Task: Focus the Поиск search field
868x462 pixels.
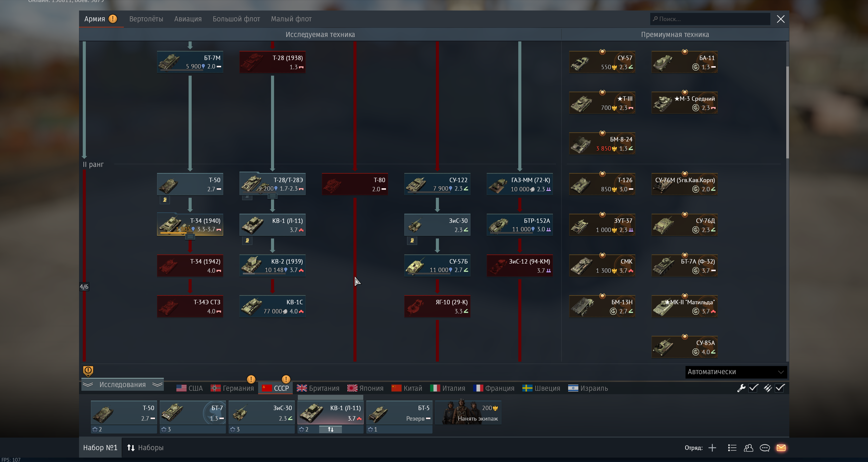Action: (710, 19)
